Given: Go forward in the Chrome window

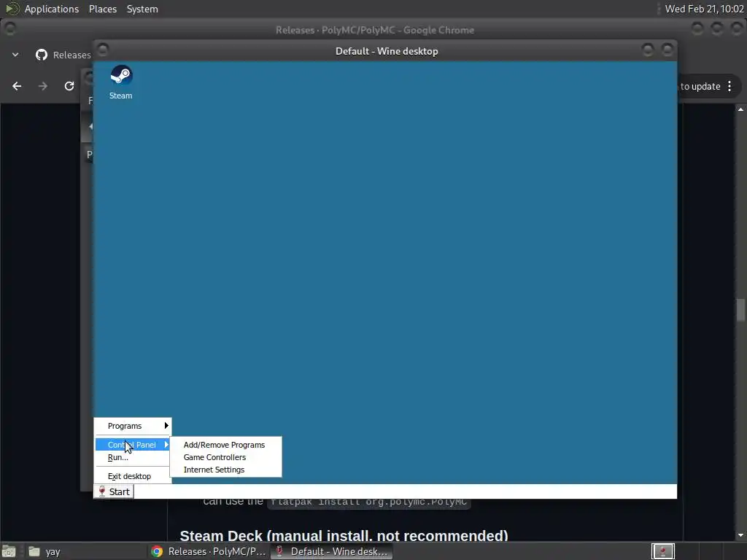Looking at the screenshot, I should click(43, 86).
